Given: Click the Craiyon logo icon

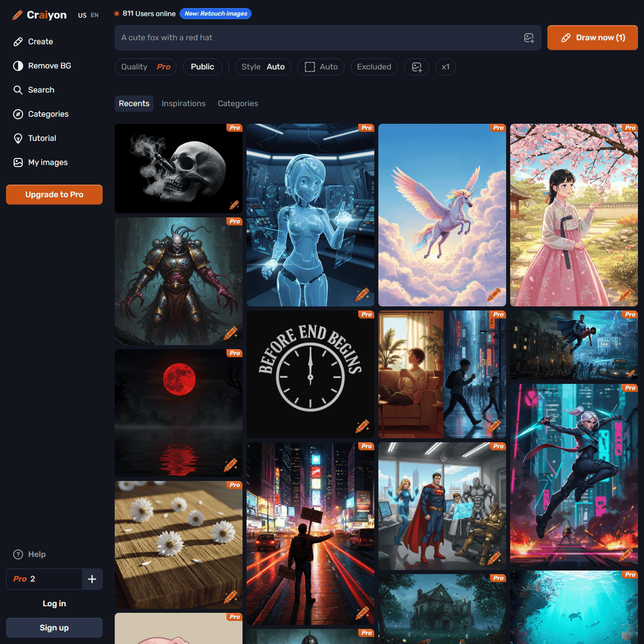Looking at the screenshot, I should pos(18,15).
